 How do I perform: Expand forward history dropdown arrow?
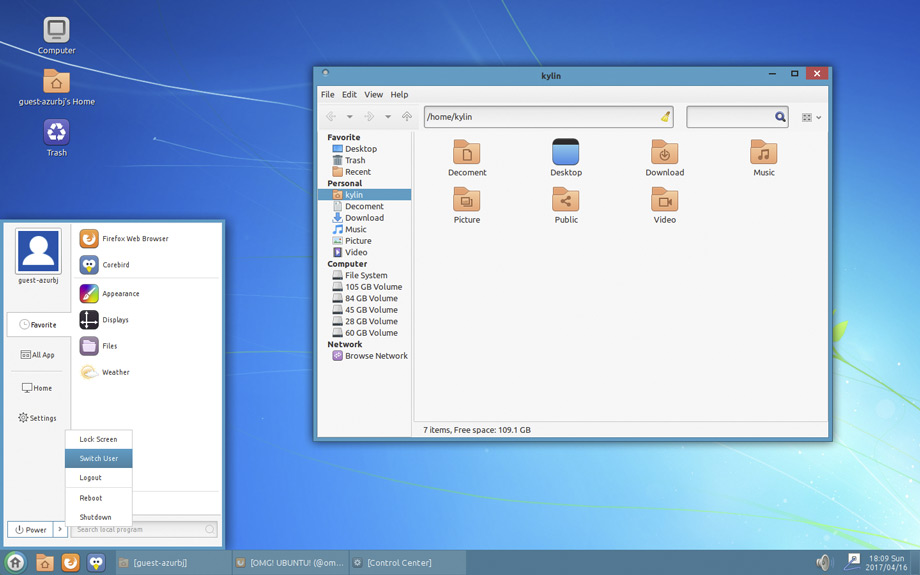click(388, 117)
